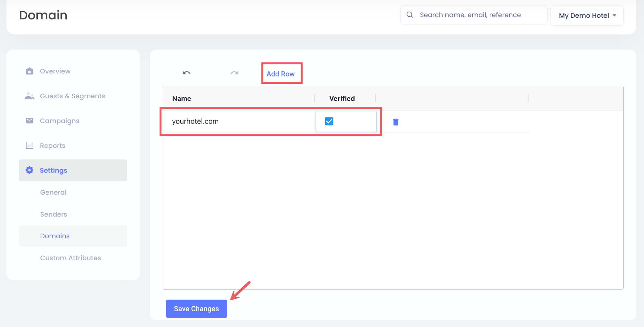Image resolution: width=644 pixels, height=327 pixels.
Task: Click the Campaigns envelope icon
Action: tap(29, 121)
